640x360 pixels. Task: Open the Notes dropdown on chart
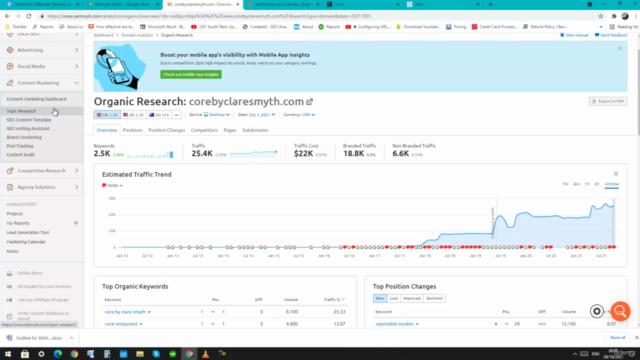[x=112, y=185]
